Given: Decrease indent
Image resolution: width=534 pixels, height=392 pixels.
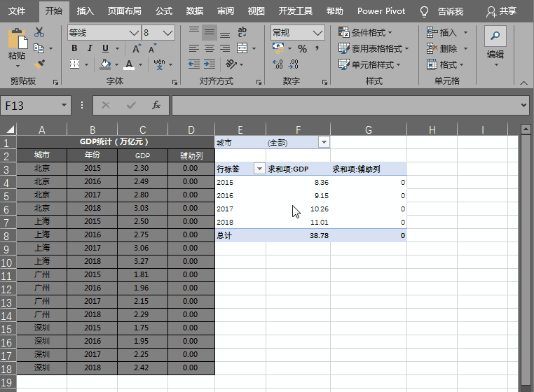Looking at the screenshot, I should pyautogui.click(x=194, y=64).
